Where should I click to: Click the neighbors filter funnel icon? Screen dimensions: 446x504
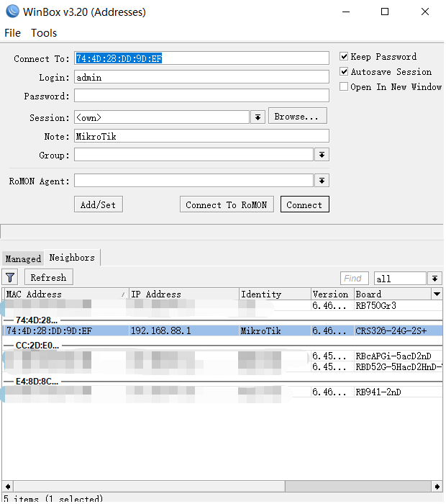click(x=10, y=277)
